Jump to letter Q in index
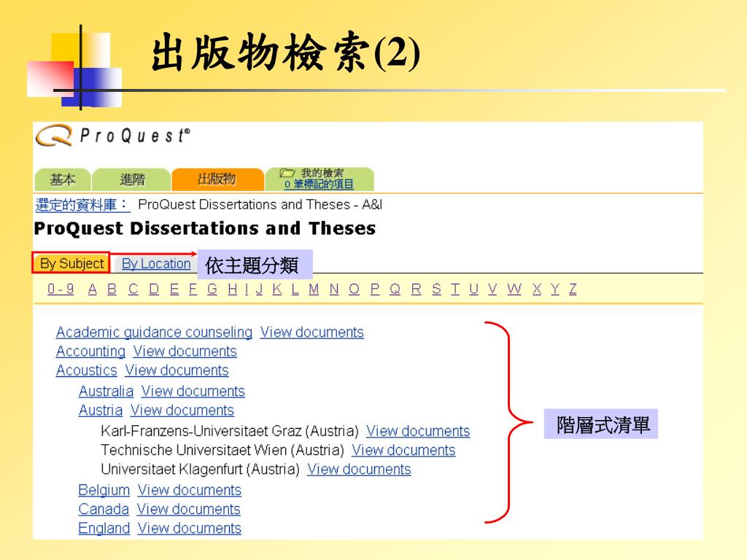Image resolution: width=747 pixels, height=560 pixels. coord(395,289)
